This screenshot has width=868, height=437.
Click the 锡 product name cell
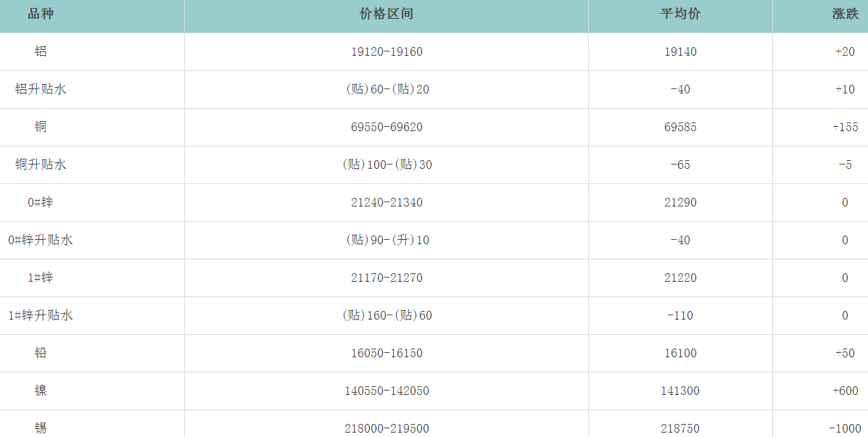pos(41,428)
